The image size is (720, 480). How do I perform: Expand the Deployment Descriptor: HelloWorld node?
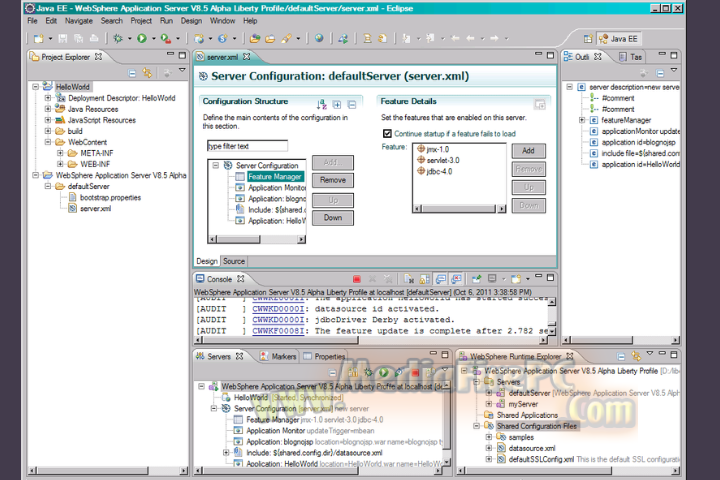coord(48,98)
